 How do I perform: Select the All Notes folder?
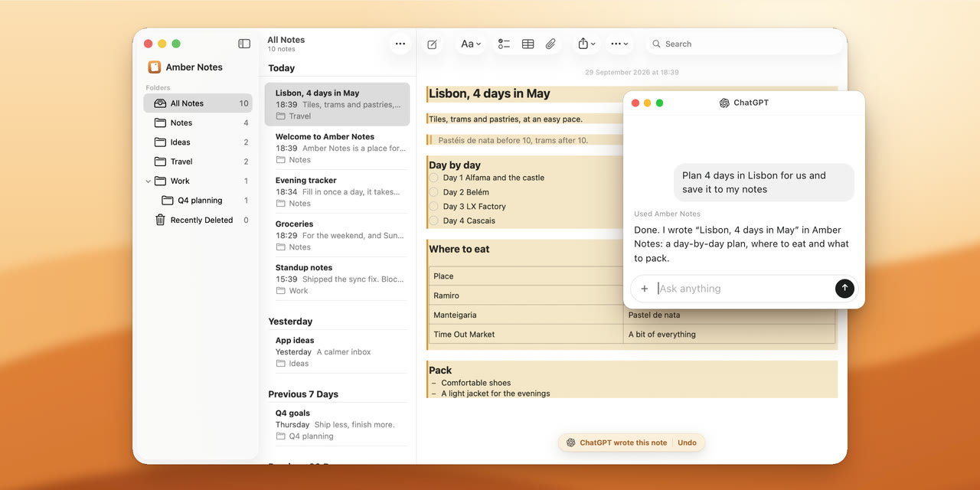tap(198, 103)
